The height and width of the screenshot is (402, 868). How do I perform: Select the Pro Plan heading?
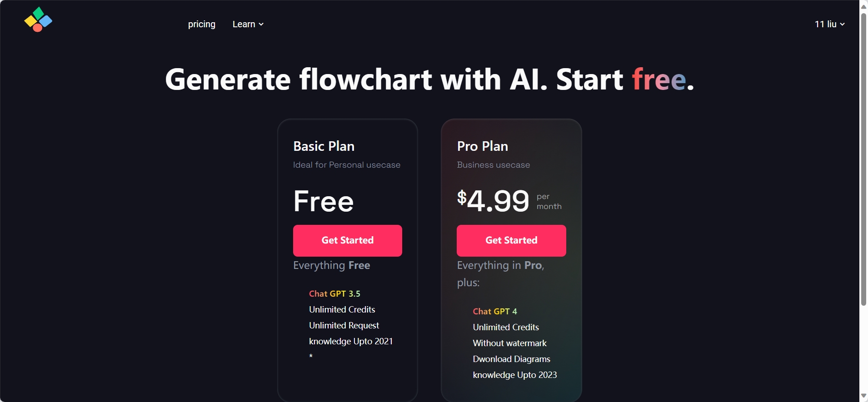(x=482, y=146)
